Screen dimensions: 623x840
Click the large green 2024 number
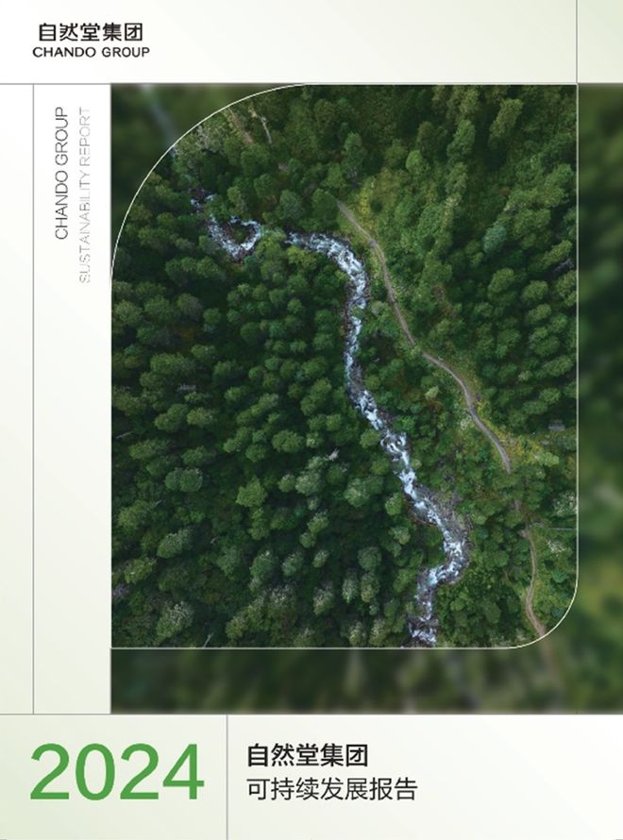[x=117, y=772]
